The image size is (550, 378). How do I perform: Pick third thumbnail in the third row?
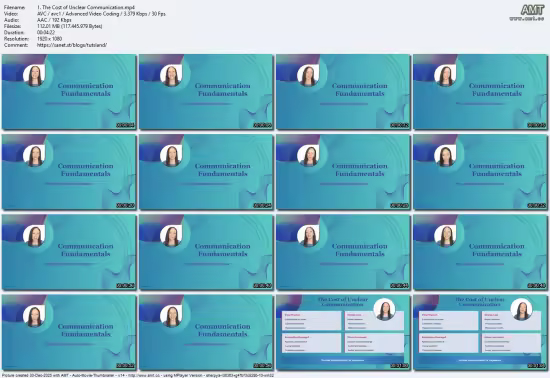coord(343,252)
